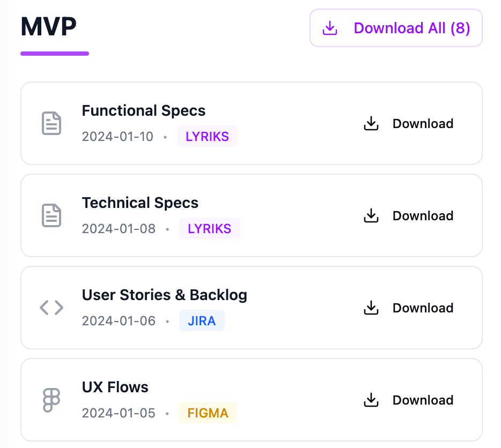This screenshot has height=448, width=501.
Task: Click download arrow icon for User Stories & Backlog
Action: (x=371, y=308)
